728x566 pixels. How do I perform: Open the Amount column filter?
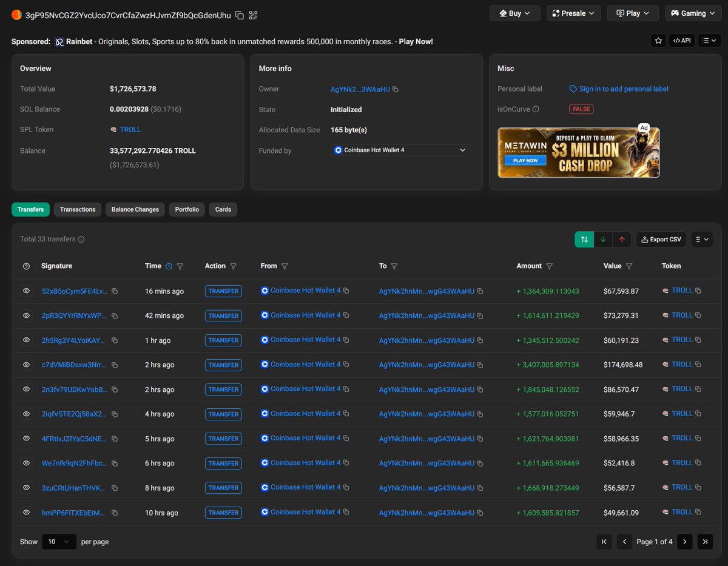coord(550,266)
